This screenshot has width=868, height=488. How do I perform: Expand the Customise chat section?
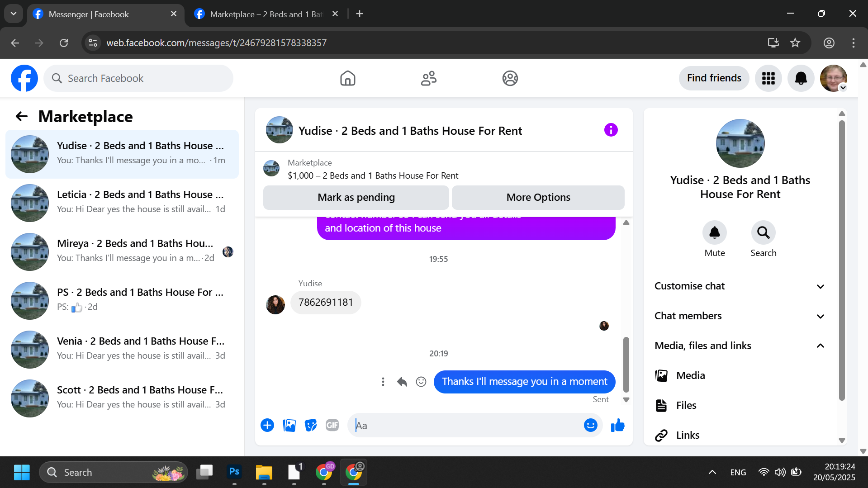(x=740, y=286)
